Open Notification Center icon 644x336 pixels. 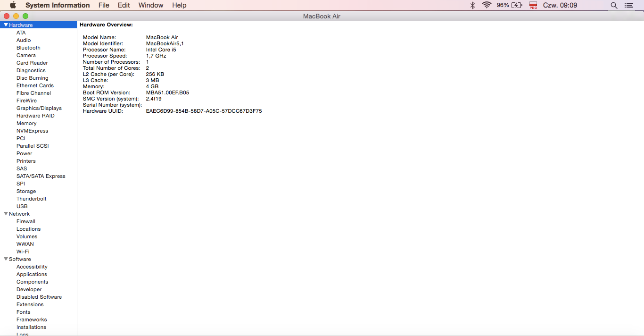(x=629, y=5)
